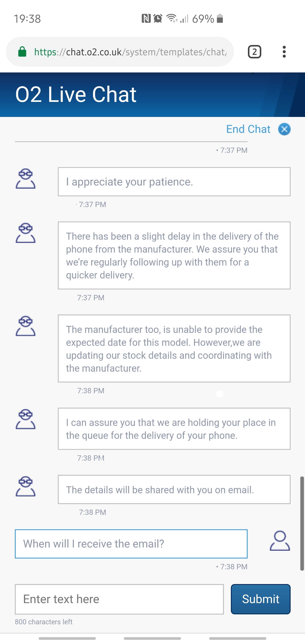305x644 pixels.
Task: Open the tab switcher showing 2 tabs
Action: coord(255,51)
